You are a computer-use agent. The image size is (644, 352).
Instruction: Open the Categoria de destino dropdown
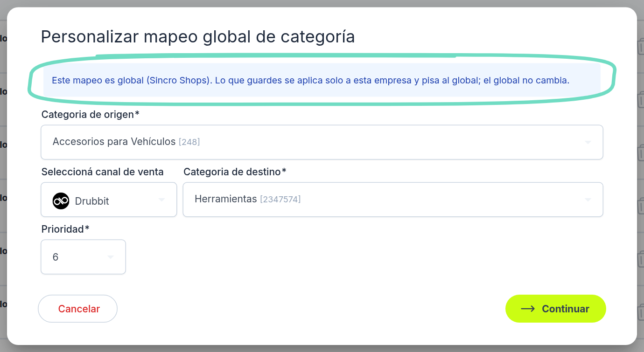pos(393,200)
